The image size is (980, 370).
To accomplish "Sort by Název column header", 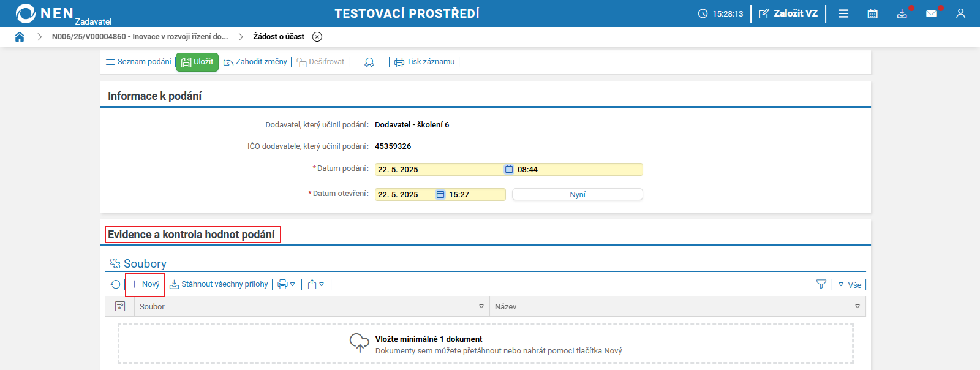I will click(505, 307).
